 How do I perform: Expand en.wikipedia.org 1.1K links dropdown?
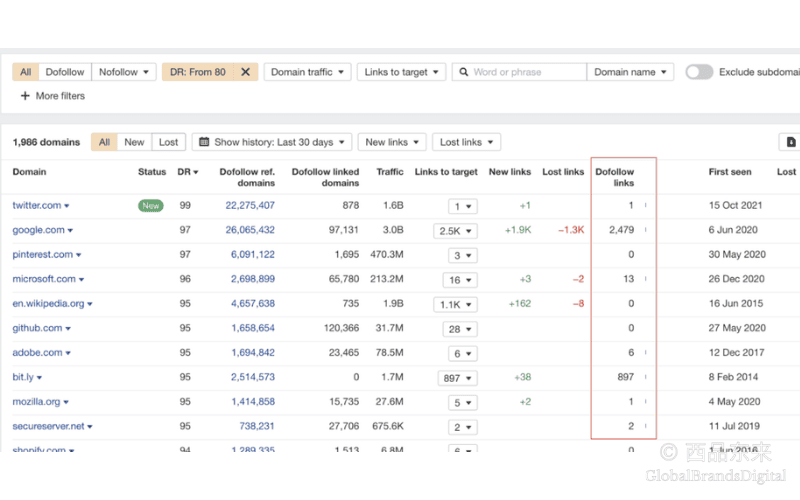coord(455,305)
